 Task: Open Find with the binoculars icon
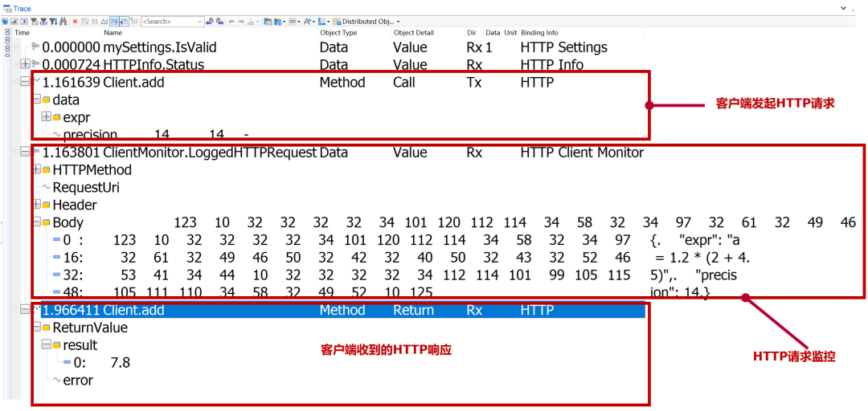point(63,22)
